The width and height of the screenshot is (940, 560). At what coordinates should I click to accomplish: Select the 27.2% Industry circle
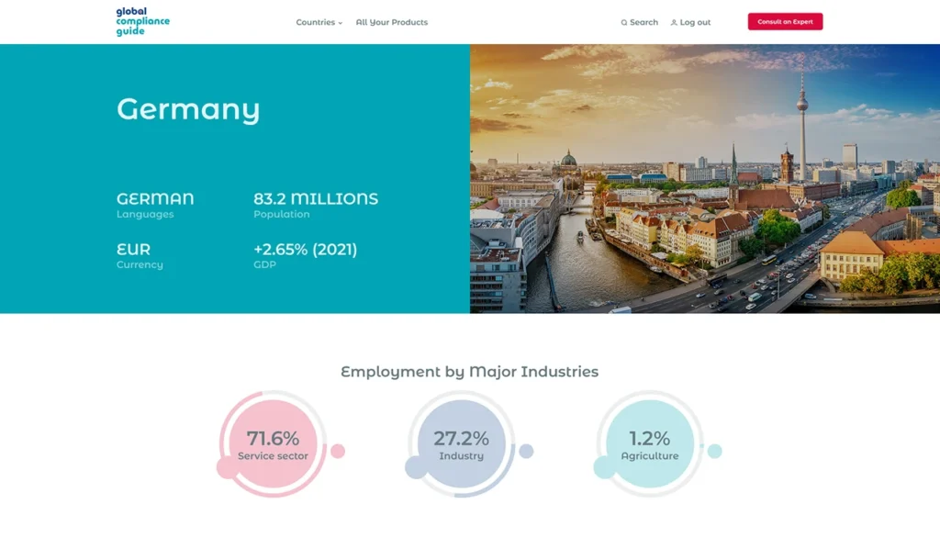point(461,444)
